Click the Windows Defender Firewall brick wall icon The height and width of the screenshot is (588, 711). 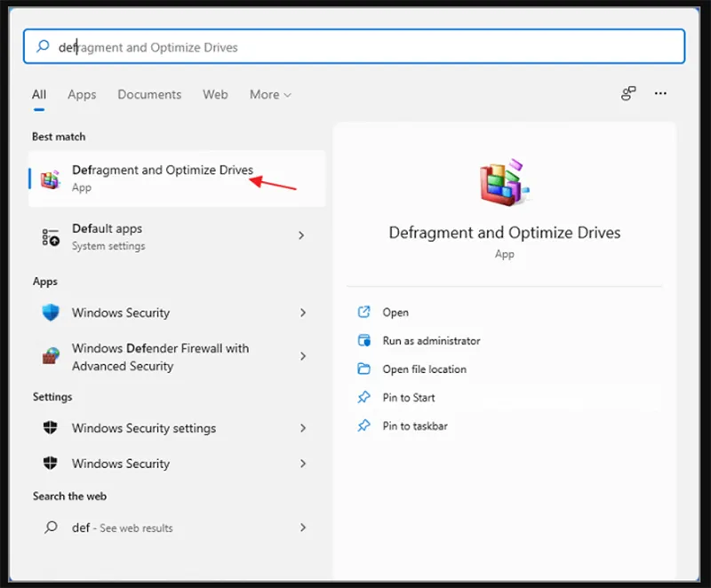51,356
